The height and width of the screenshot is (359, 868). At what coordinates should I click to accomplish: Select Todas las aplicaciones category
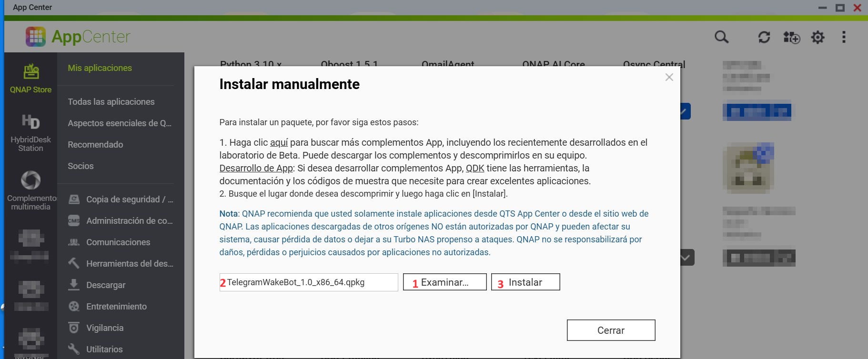(111, 102)
